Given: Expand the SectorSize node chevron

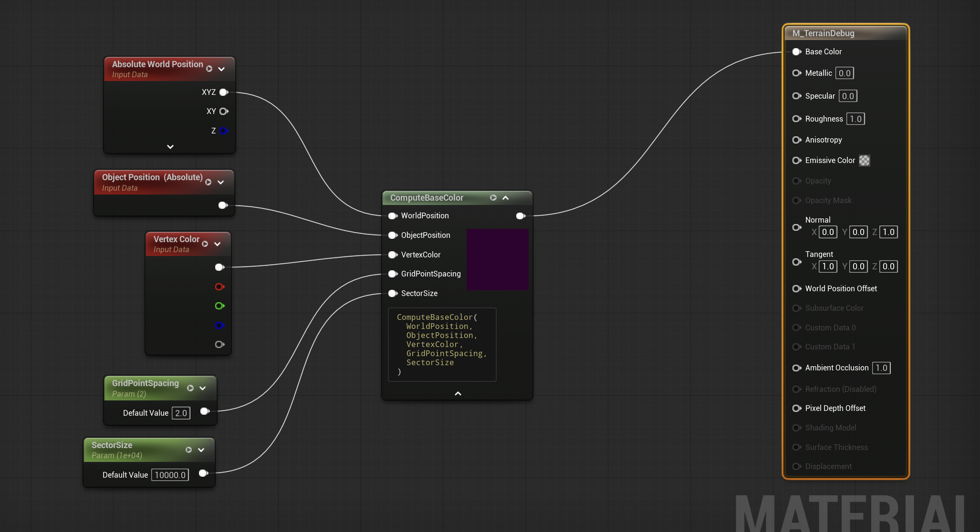Looking at the screenshot, I should tap(201, 450).
